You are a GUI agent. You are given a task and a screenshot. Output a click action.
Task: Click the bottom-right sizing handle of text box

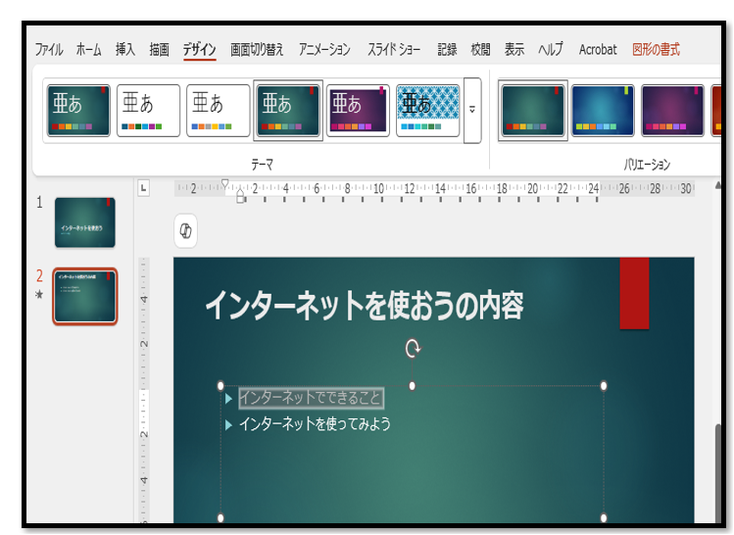[603, 518]
